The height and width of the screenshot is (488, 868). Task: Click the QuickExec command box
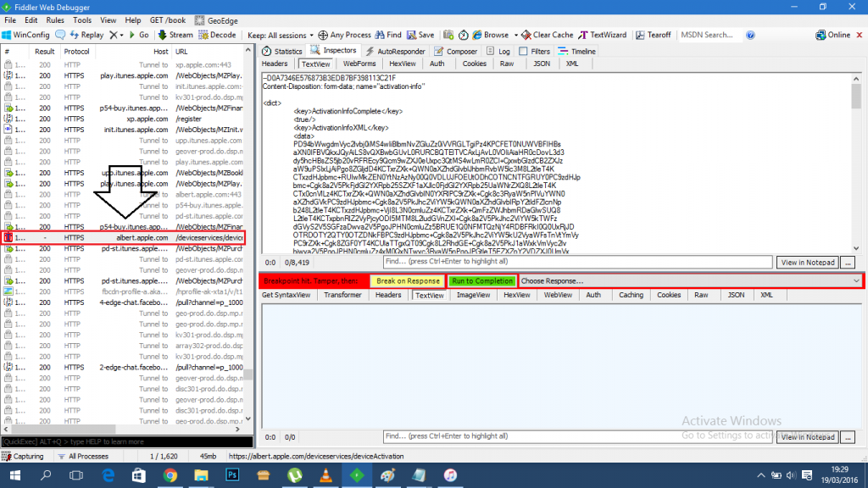click(x=127, y=441)
